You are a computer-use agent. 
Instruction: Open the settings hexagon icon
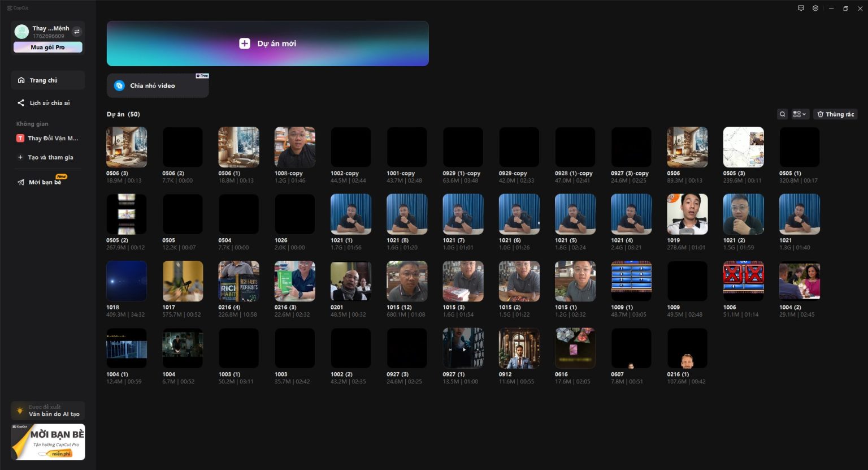[x=815, y=8]
